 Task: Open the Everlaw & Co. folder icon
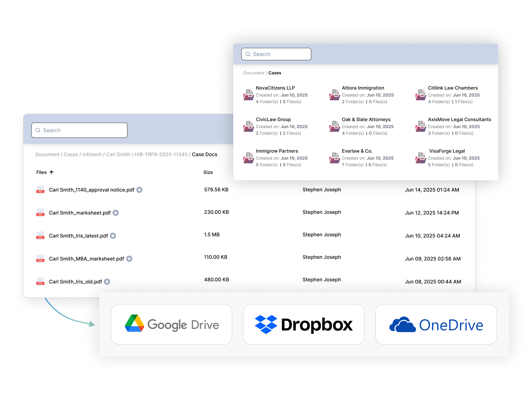(335, 158)
